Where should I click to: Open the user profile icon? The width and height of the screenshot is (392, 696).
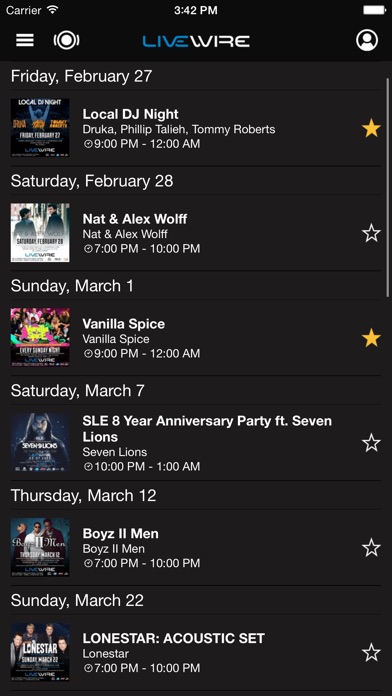367,40
